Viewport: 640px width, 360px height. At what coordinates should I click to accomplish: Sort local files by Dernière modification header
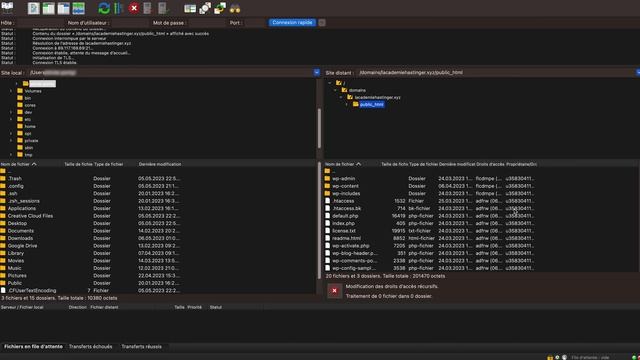(160, 164)
